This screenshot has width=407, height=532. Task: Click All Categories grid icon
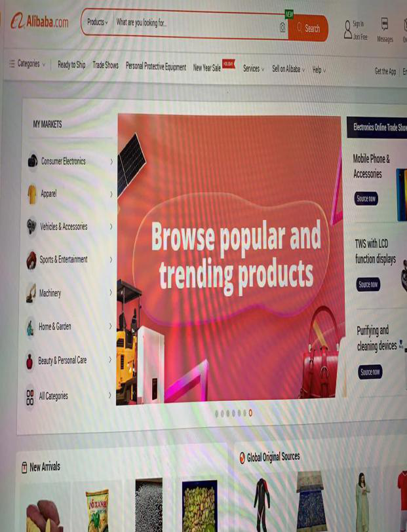pos(30,397)
